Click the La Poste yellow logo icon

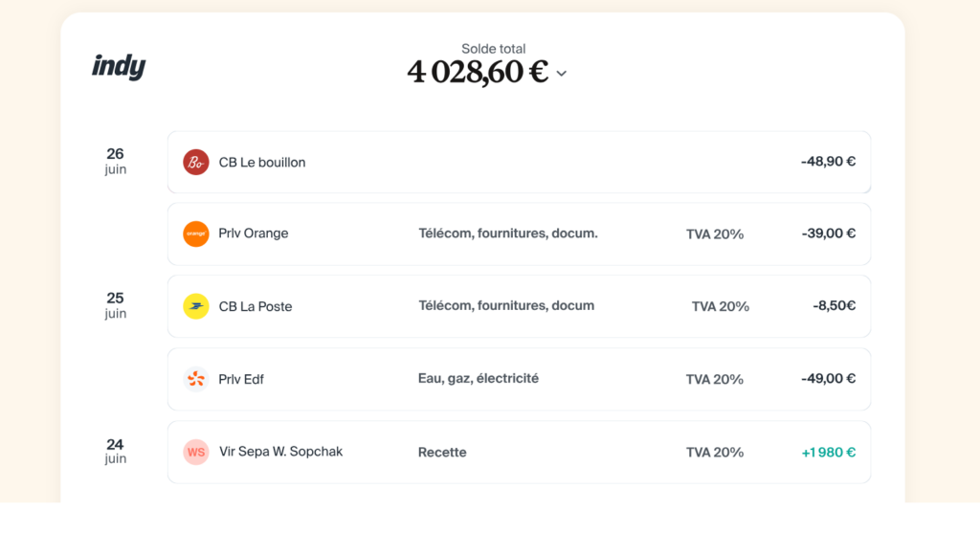[x=196, y=306]
